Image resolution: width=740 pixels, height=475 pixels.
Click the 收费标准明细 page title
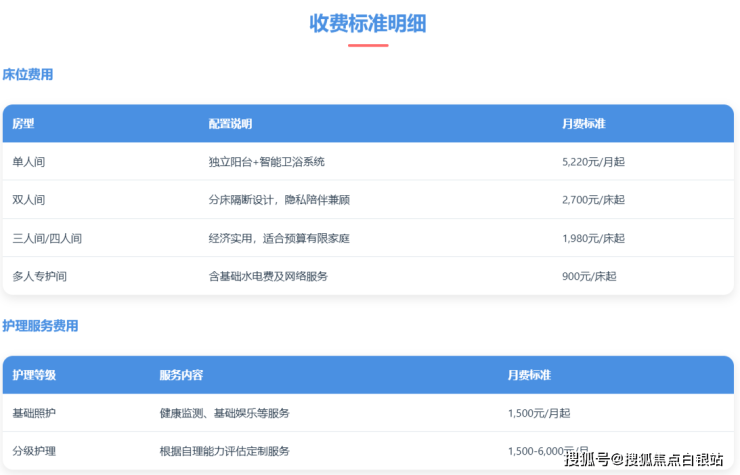pyautogui.click(x=367, y=23)
